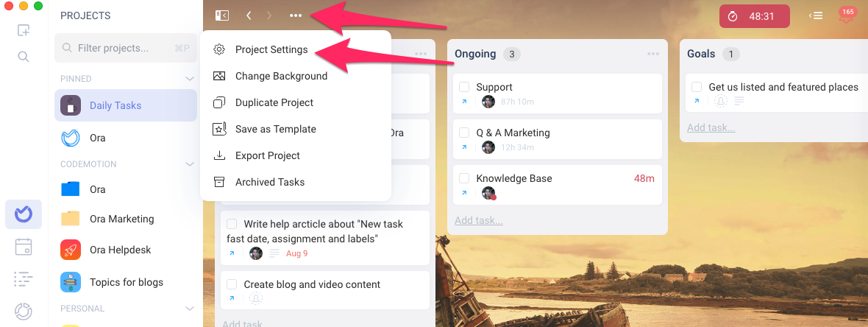Image resolution: width=868 pixels, height=327 pixels.
Task: Check the Get us listed task checkbox
Action: (697, 87)
